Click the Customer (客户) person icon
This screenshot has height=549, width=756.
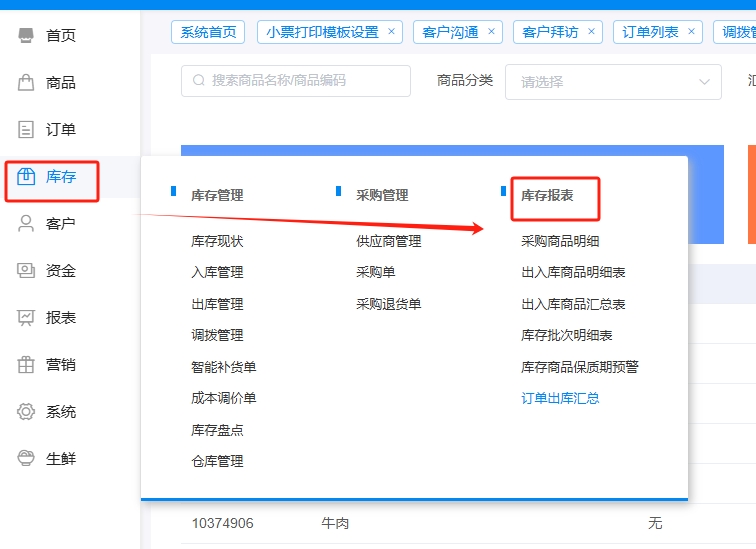pyautogui.click(x=27, y=224)
